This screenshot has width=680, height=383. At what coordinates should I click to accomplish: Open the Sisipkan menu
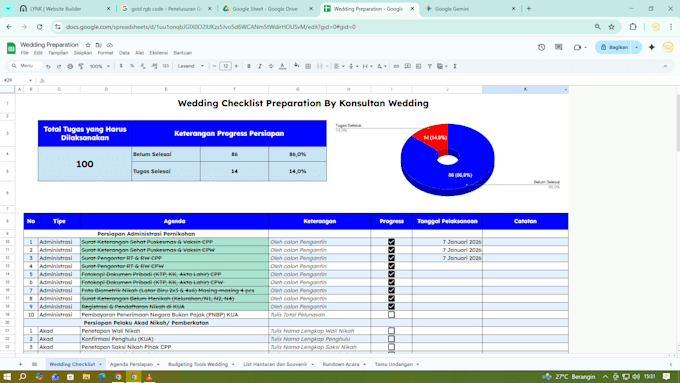coord(83,53)
